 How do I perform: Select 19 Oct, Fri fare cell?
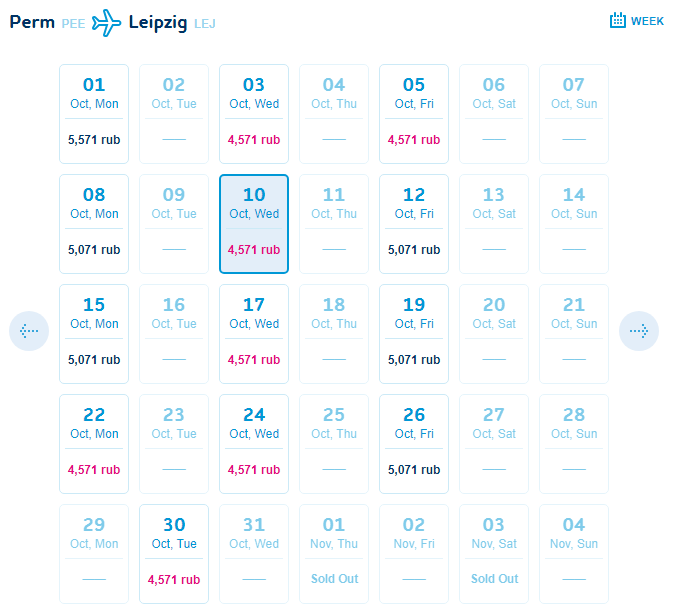414,334
